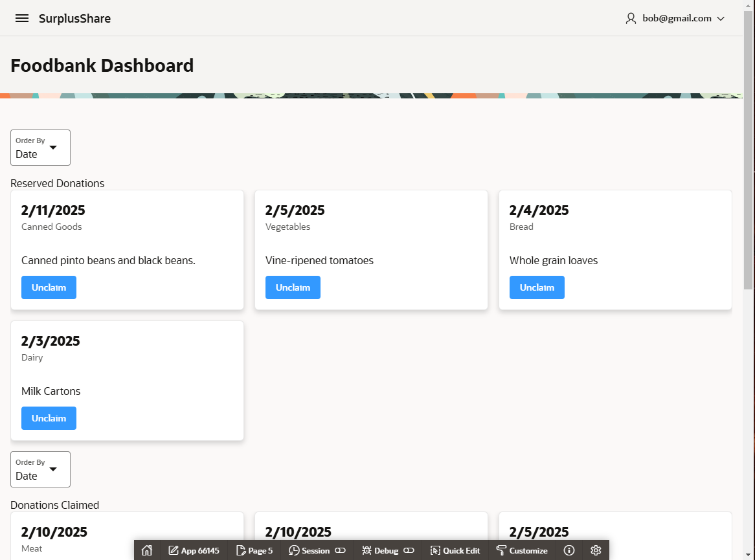755x560 pixels.
Task: Open Reserved Donations Order By dropdown
Action: click(x=40, y=148)
